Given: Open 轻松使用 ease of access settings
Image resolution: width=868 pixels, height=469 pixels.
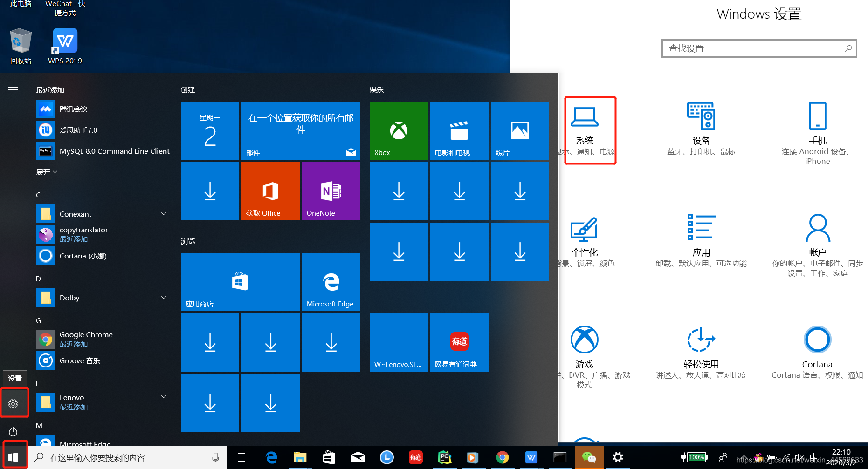Looking at the screenshot, I should (701, 353).
